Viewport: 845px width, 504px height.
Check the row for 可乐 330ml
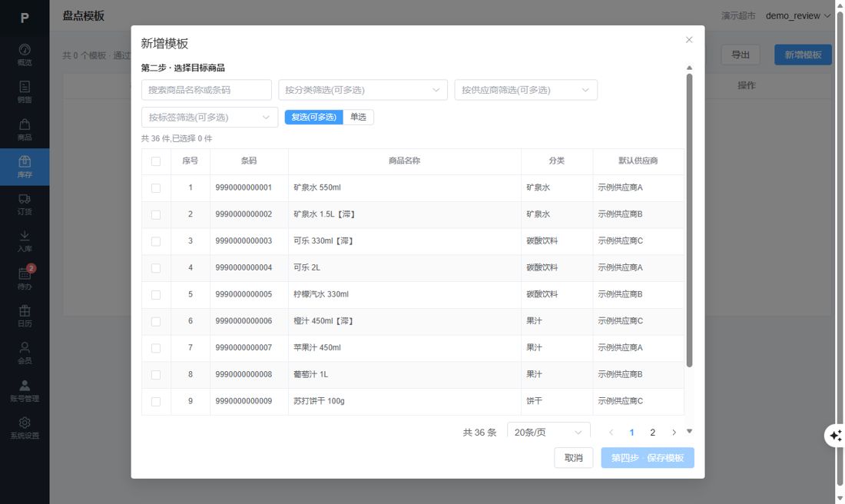pos(156,241)
